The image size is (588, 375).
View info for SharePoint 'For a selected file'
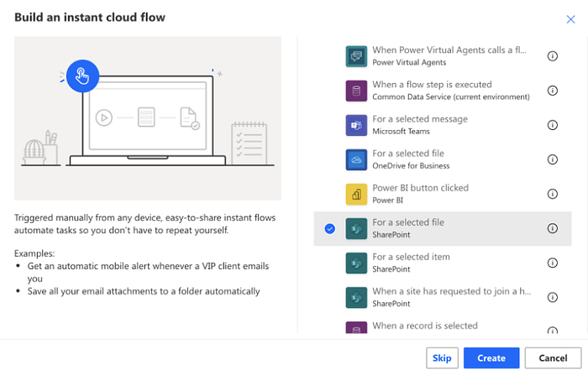pos(553,228)
